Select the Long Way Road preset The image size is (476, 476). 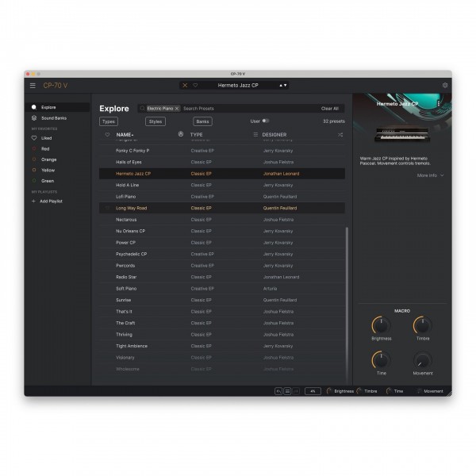(x=131, y=208)
